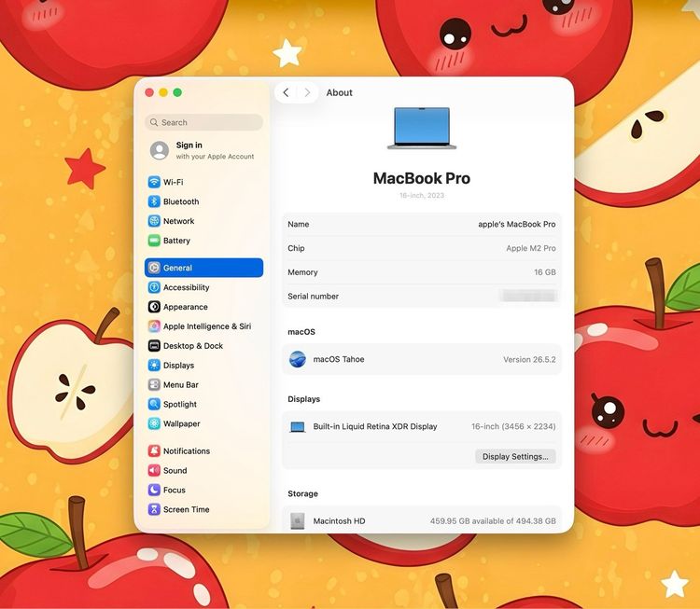
Task: Click the green zoom window button
Action: (177, 92)
